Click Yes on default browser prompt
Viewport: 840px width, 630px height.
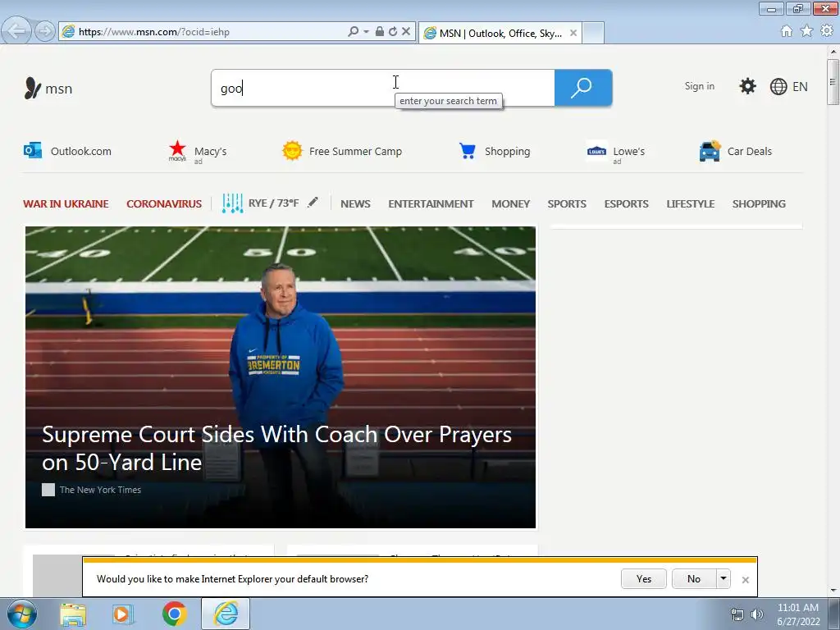tap(643, 578)
